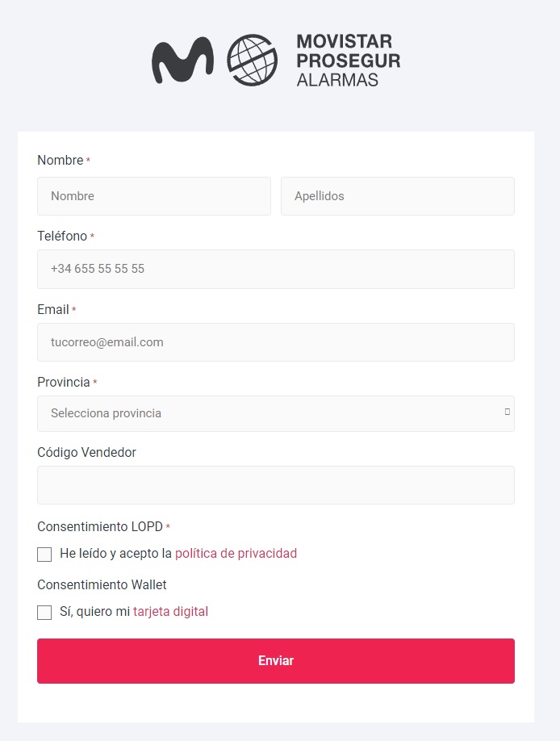Click the Email field label
Viewport: 560px width, 741px height.
point(53,309)
